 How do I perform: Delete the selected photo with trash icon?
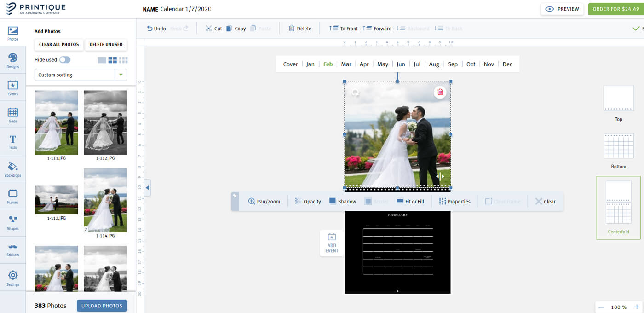(x=440, y=92)
